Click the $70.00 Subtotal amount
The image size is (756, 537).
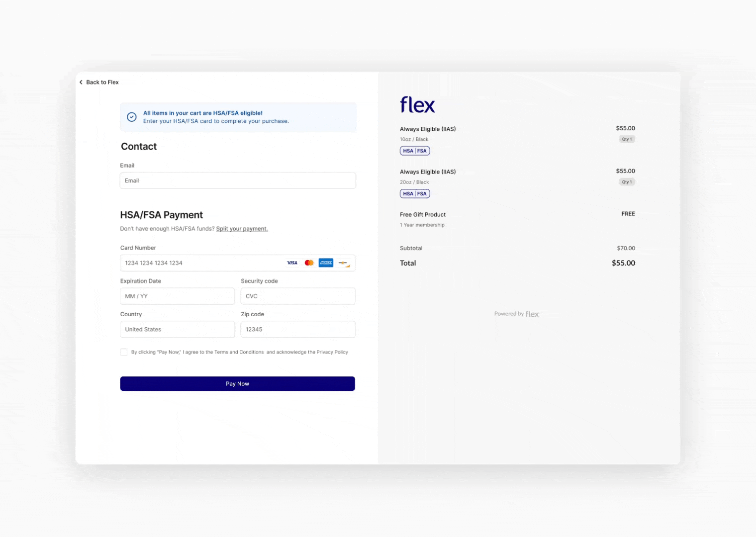[x=626, y=248]
